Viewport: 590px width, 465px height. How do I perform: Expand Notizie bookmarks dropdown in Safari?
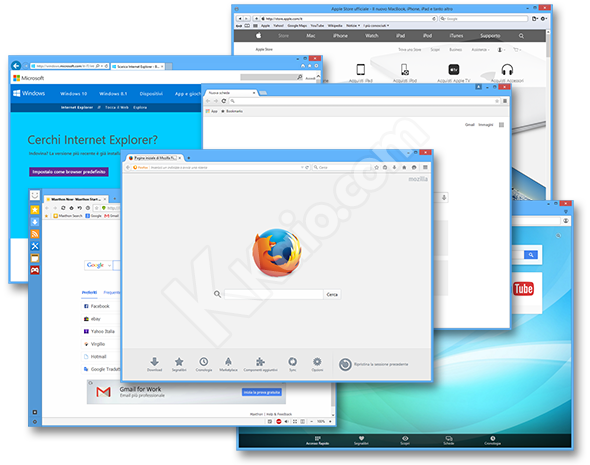pyautogui.click(x=353, y=26)
